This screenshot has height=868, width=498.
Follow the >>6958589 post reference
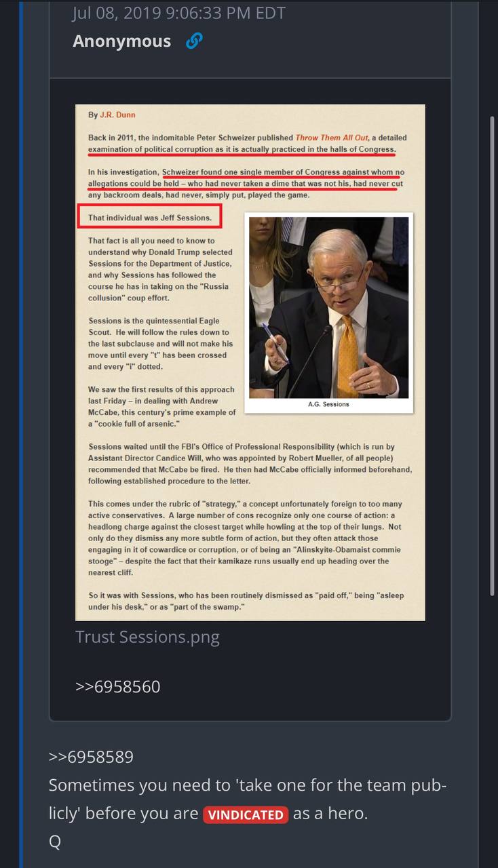[x=91, y=757]
